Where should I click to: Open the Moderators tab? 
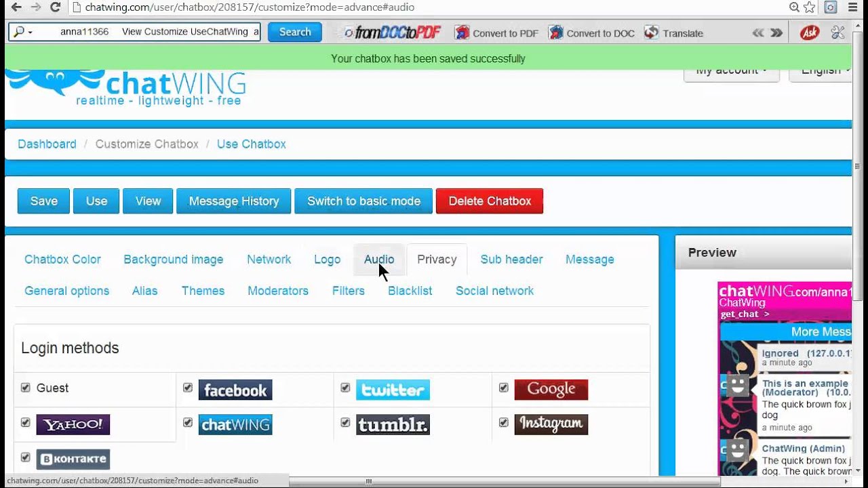278,291
